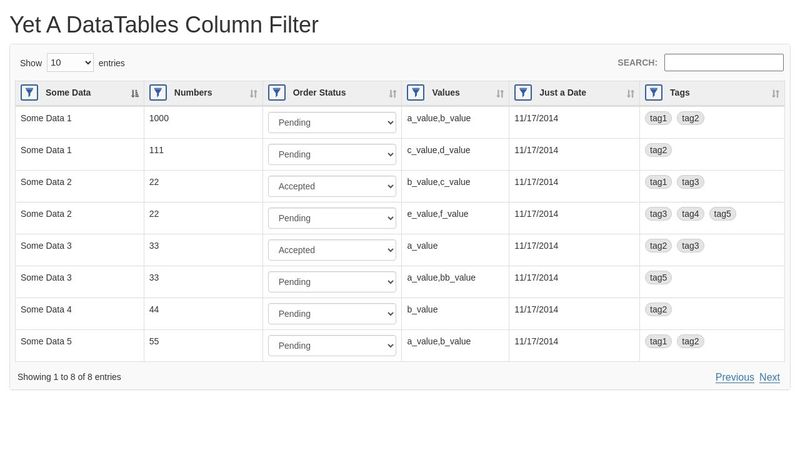The width and height of the screenshot is (800, 450).
Task: Expand Accepted status dropdown for a_value row
Action: click(x=332, y=250)
